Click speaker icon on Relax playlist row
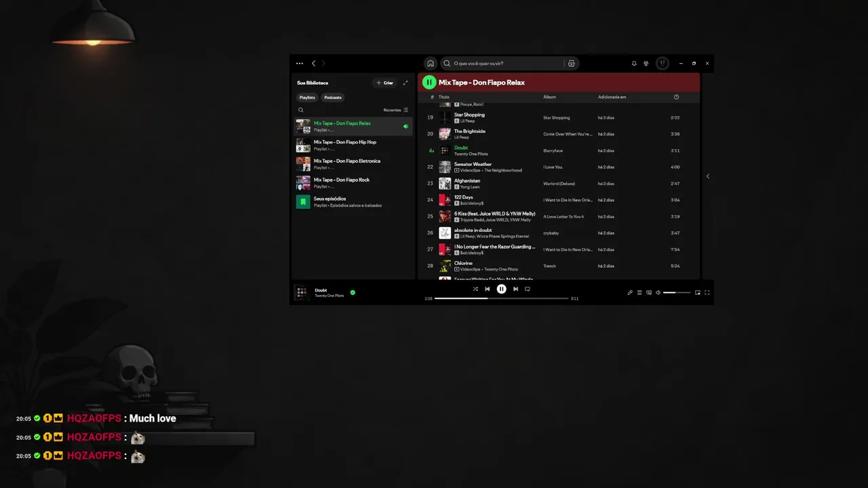The image size is (868, 488). point(406,126)
